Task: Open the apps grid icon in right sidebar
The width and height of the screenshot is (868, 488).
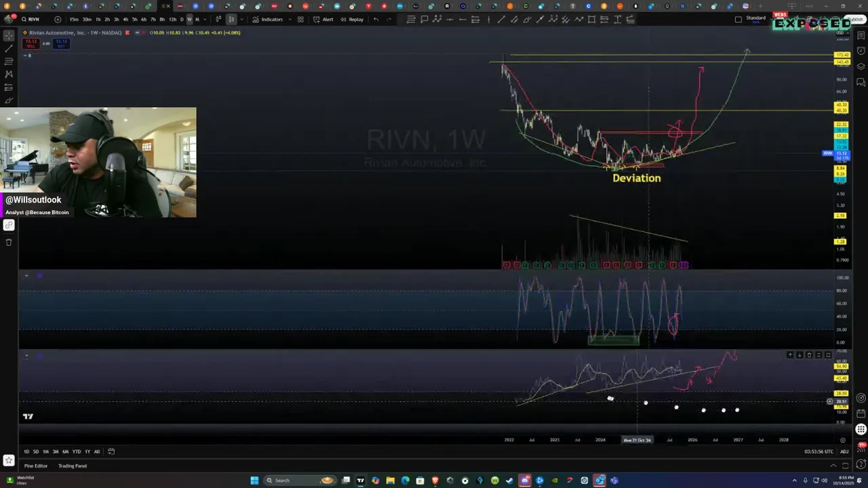Action: pos(861,429)
